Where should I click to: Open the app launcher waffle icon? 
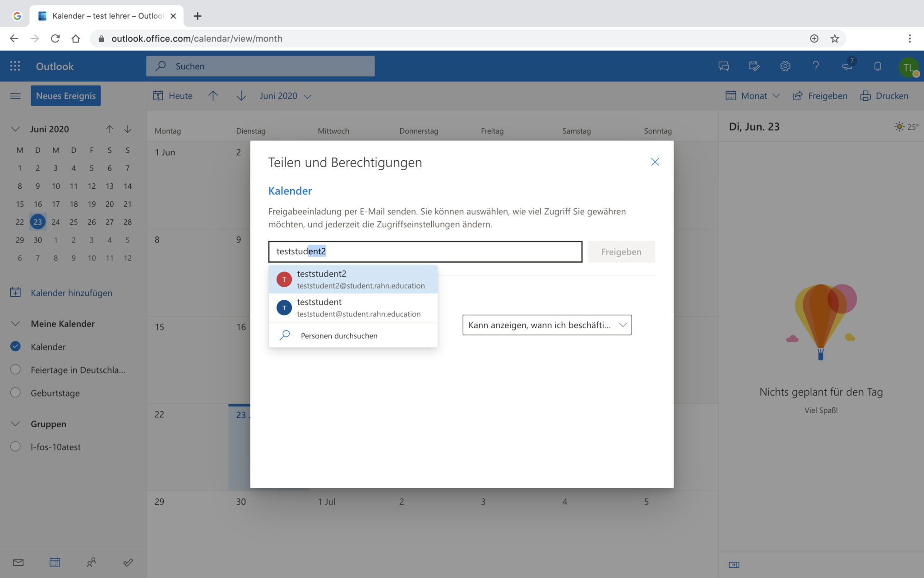(15, 66)
